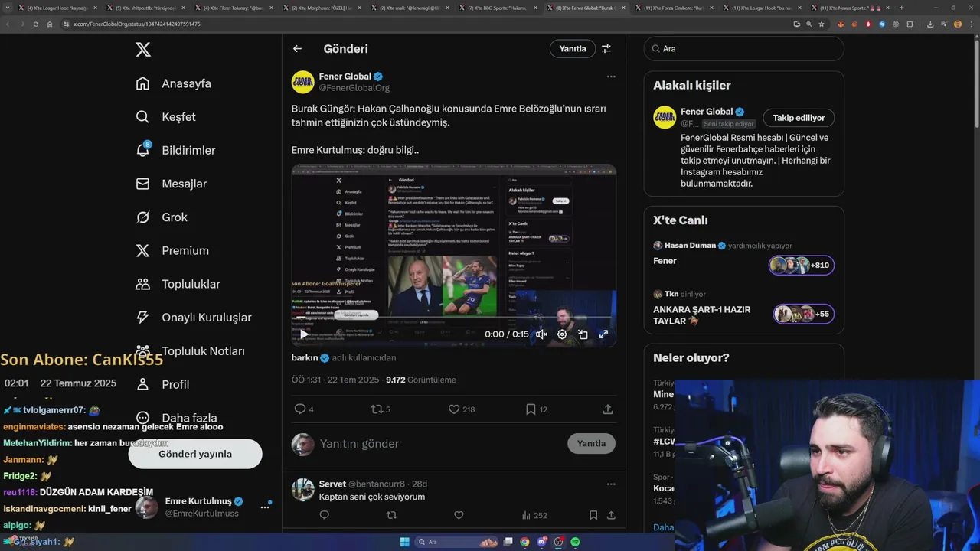The height and width of the screenshot is (551, 980).
Task: Open Premium in the sidebar
Action: tap(171, 250)
